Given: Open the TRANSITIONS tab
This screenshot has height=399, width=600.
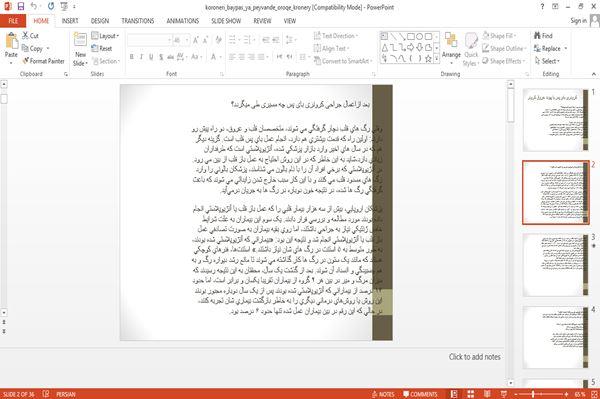Looking at the screenshot, I should pos(138,21).
